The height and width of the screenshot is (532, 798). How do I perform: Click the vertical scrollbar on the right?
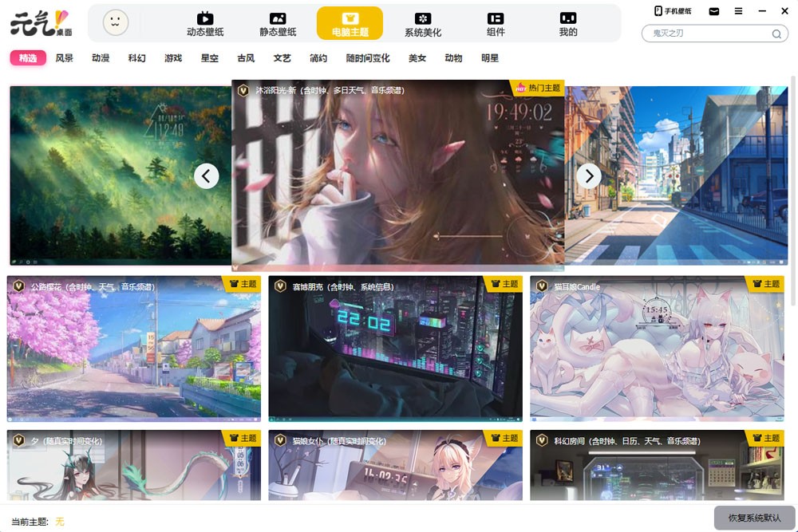click(792, 191)
